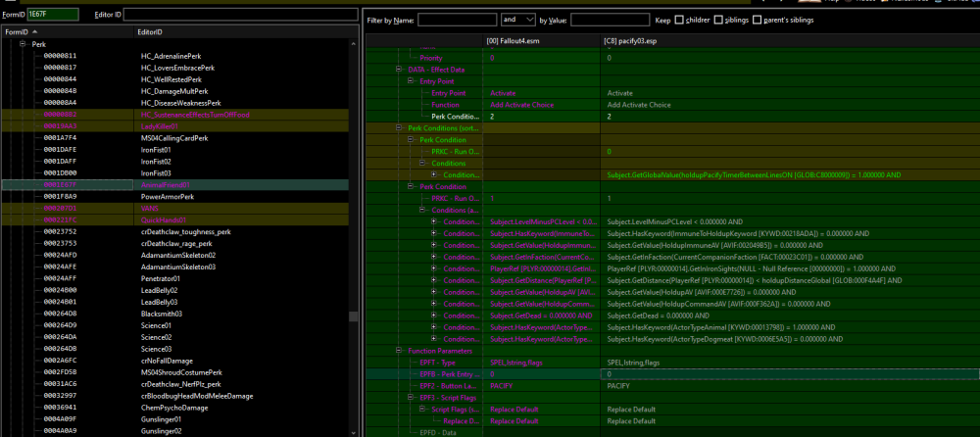The image size is (980, 437).
Task: Expand the GetDead Condition plus icon
Action: click(434, 316)
